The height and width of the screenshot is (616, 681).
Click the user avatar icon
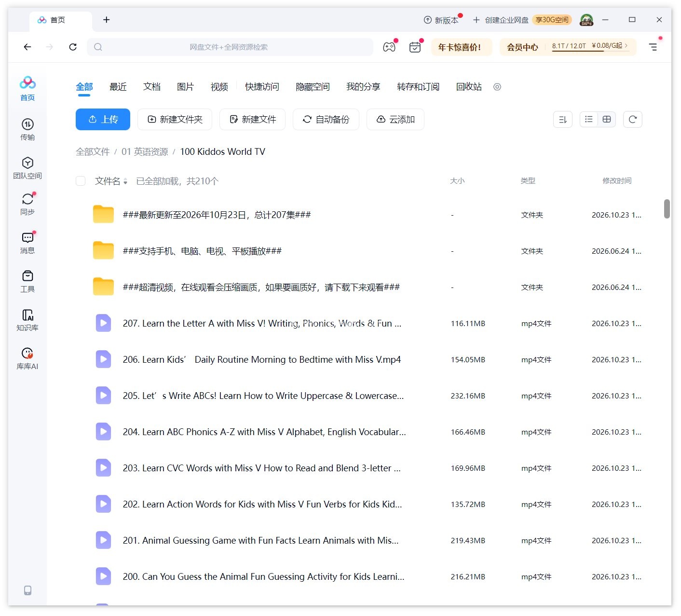[x=586, y=20]
